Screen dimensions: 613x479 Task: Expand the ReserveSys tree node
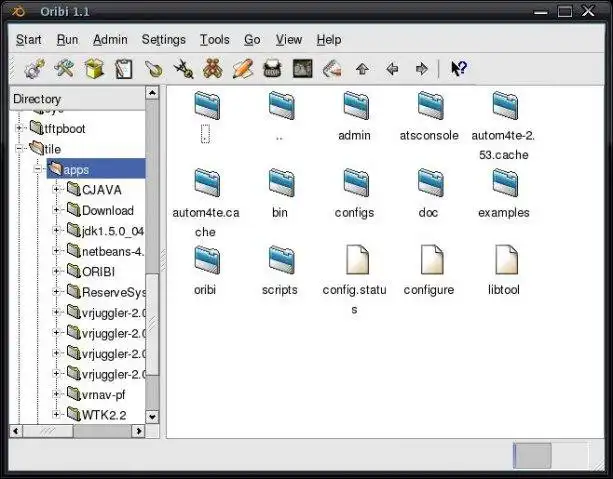(x=56, y=292)
